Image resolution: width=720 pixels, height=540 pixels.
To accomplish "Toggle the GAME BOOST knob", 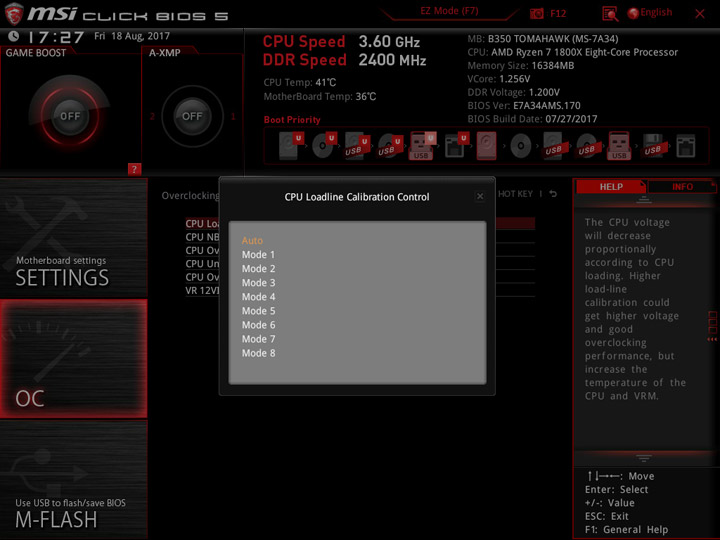I will [x=70, y=116].
